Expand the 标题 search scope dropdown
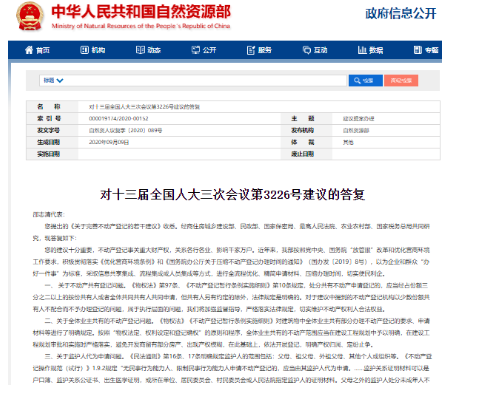The image size is (491, 395). click(x=53, y=80)
